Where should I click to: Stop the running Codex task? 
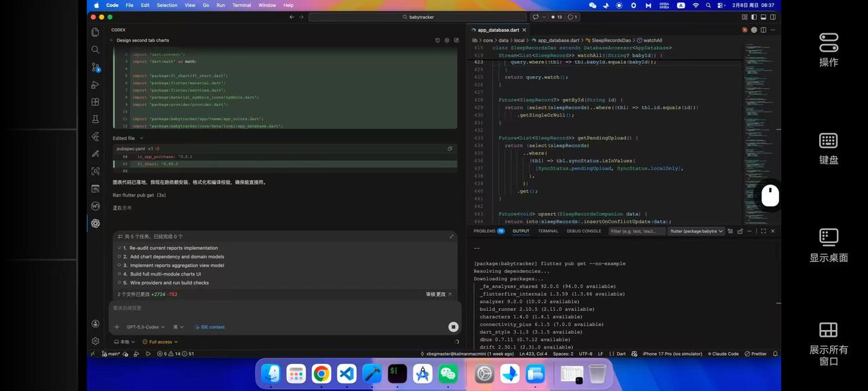pos(453,327)
